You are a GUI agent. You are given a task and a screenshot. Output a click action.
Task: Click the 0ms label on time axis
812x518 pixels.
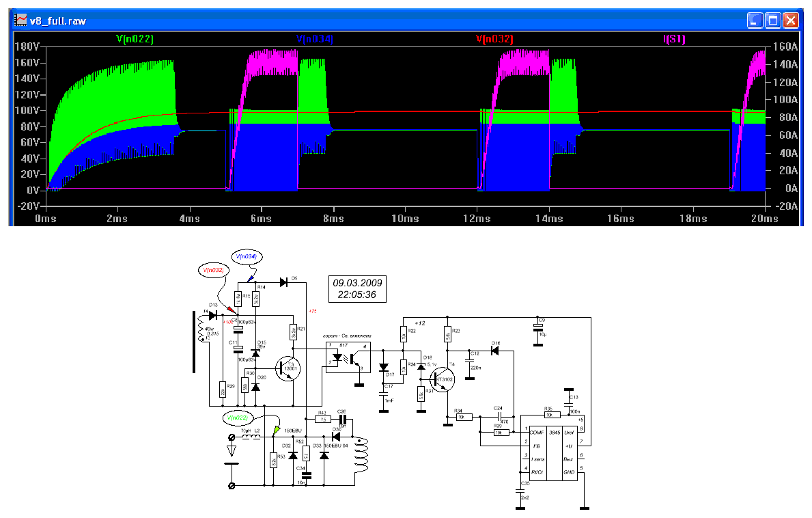point(45,219)
